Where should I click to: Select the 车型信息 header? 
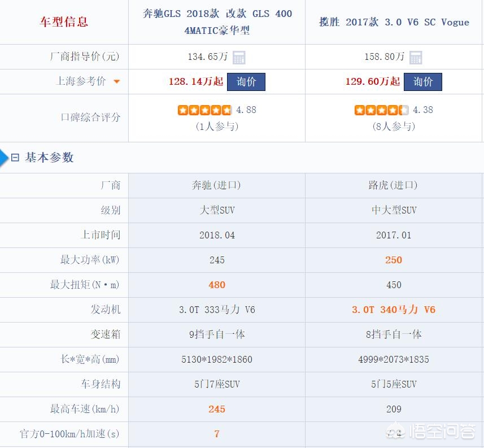[64, 22]
